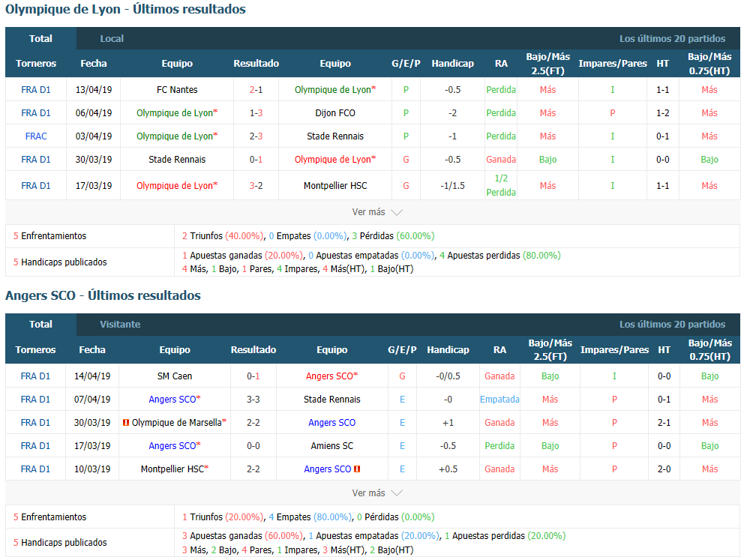Screen dimensions: 747x560
Task: Open Olympique de Marsella team link
Action: (178, 422)
